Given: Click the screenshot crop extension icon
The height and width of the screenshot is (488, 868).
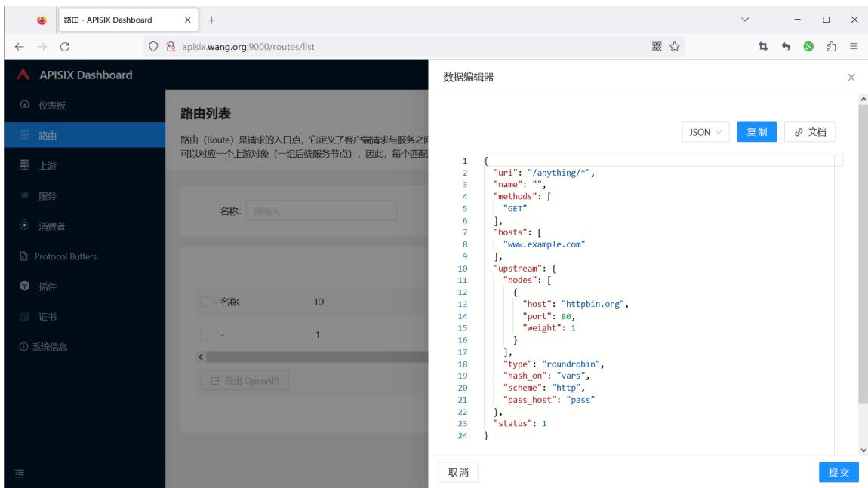Looking at the screenshot, I should [763, 47].
